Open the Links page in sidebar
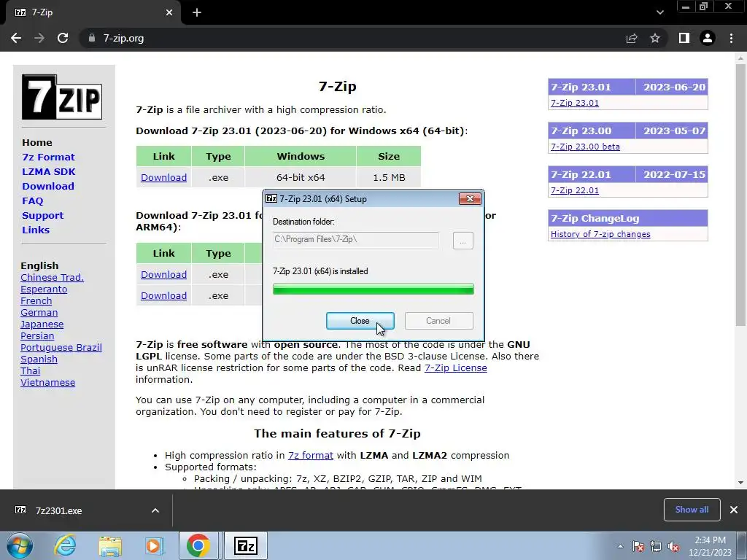747x560 pixels. 36,230
